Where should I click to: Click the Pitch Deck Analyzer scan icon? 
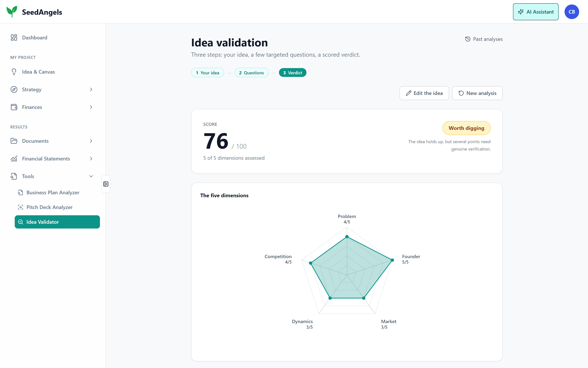[21, 207]
